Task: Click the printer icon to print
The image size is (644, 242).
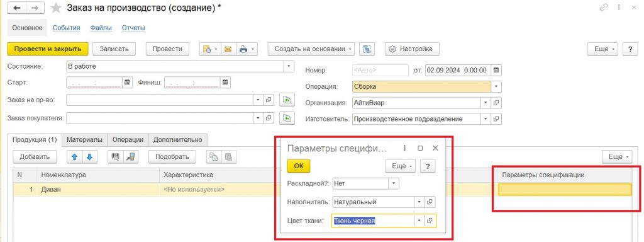Action: [x=246, y=49]
